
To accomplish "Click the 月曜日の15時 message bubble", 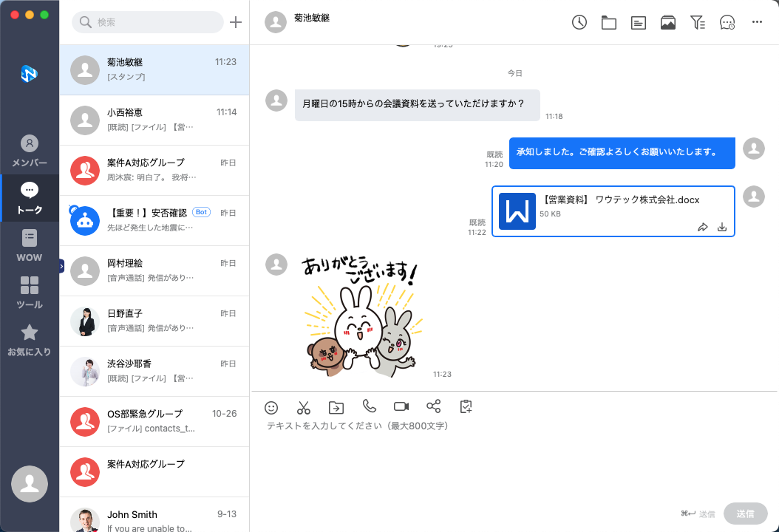I will (x=418, y=105).
